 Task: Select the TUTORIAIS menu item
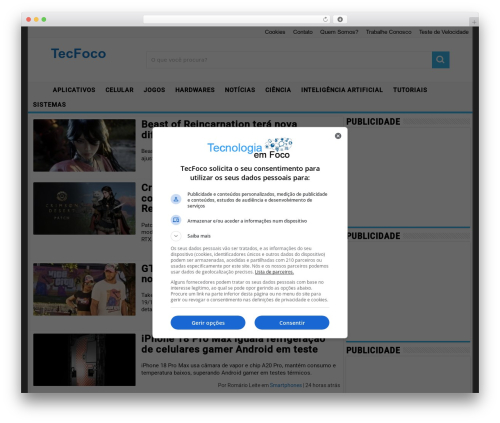point(410,90)
